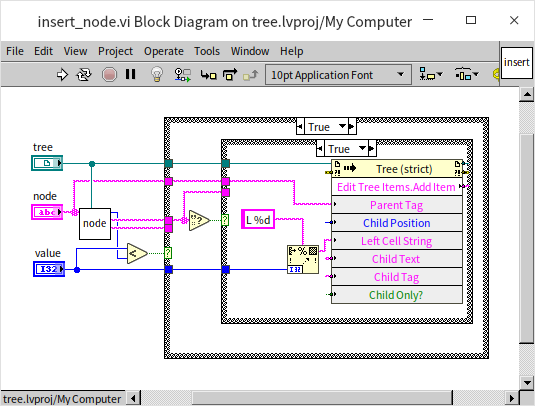Start Run Continuously mode
535x406 pixels.
[84, 74]
